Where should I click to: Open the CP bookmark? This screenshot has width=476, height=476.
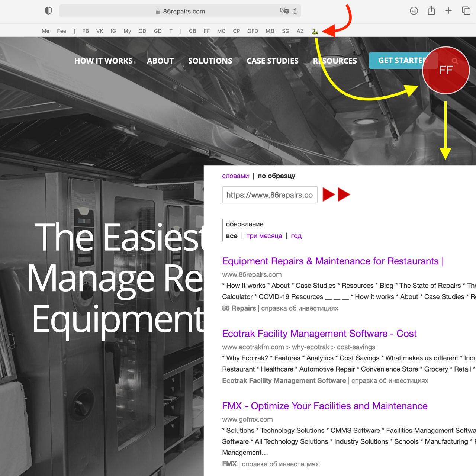coord(237,31)
